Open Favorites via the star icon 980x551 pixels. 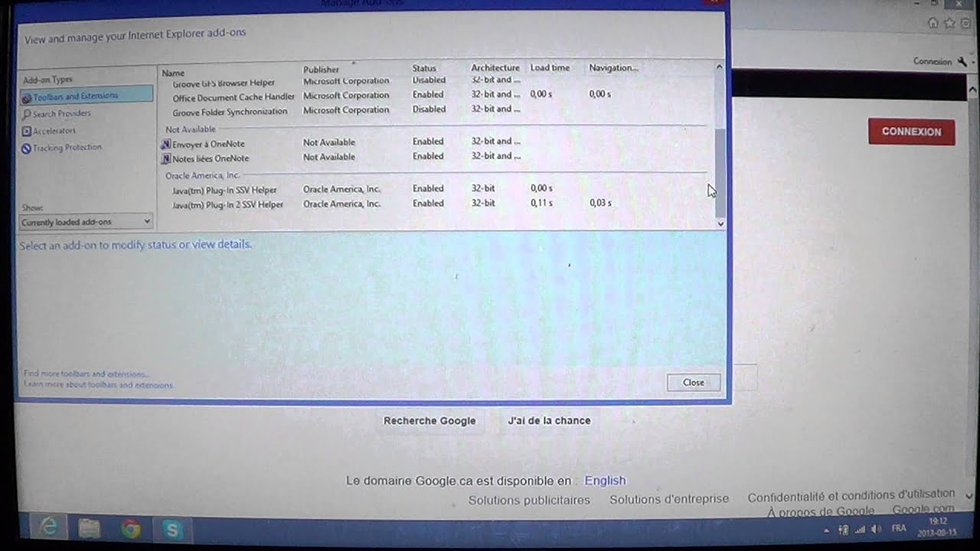[949, 23]
